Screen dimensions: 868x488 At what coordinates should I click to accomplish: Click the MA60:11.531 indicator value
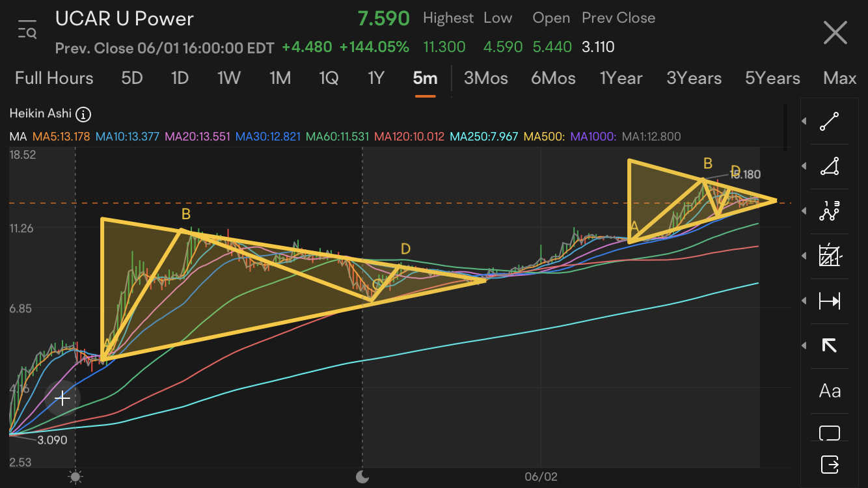tap(338, 137)
